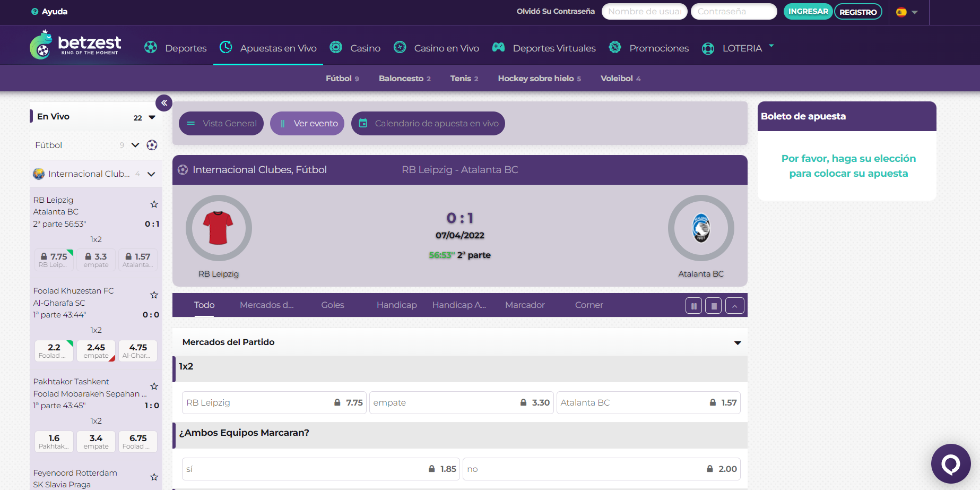
Task: Collapse the Mercados del Partido section
Action: click(738, 343)
